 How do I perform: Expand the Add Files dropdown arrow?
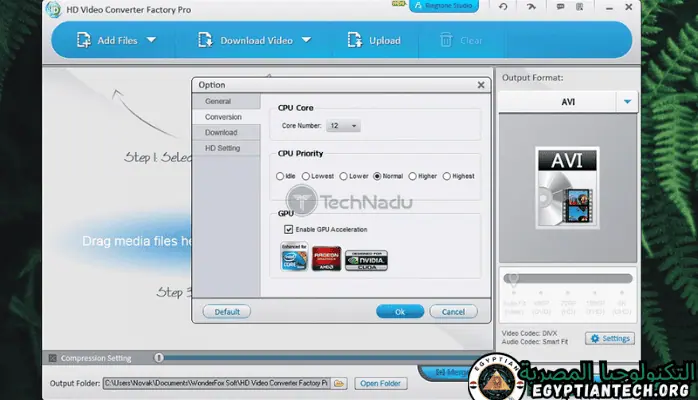151,40
